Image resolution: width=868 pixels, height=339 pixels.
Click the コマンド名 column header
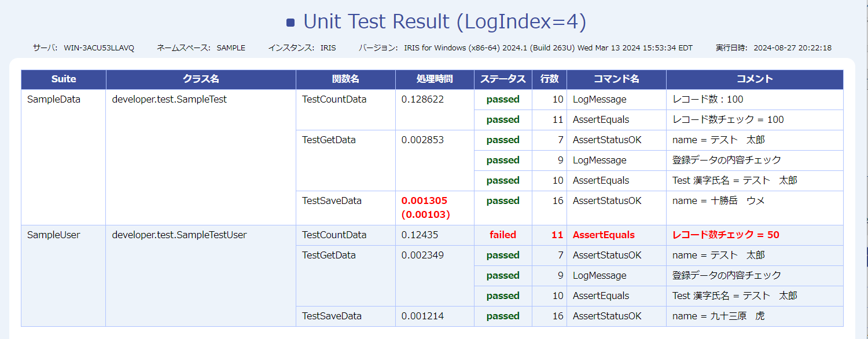(x=616, y=79)
